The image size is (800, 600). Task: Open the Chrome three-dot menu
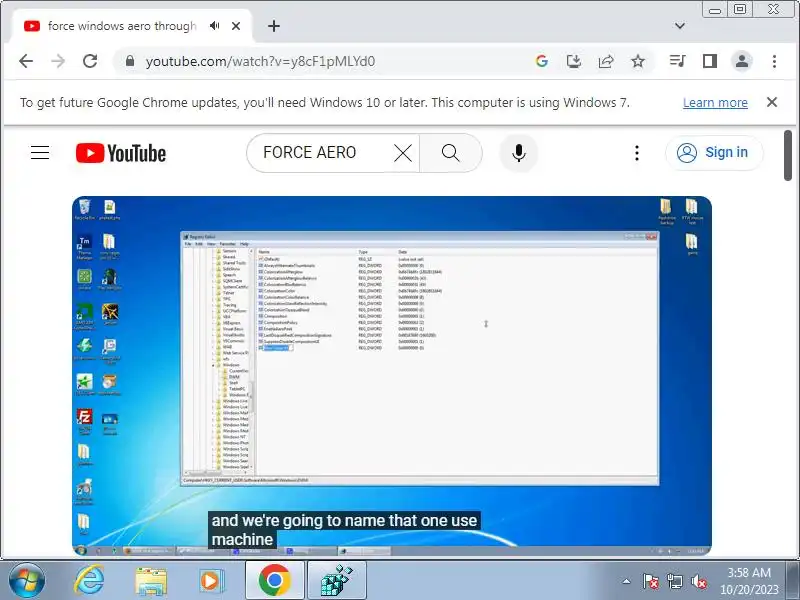pyautogui.click(x=774, y=61)
